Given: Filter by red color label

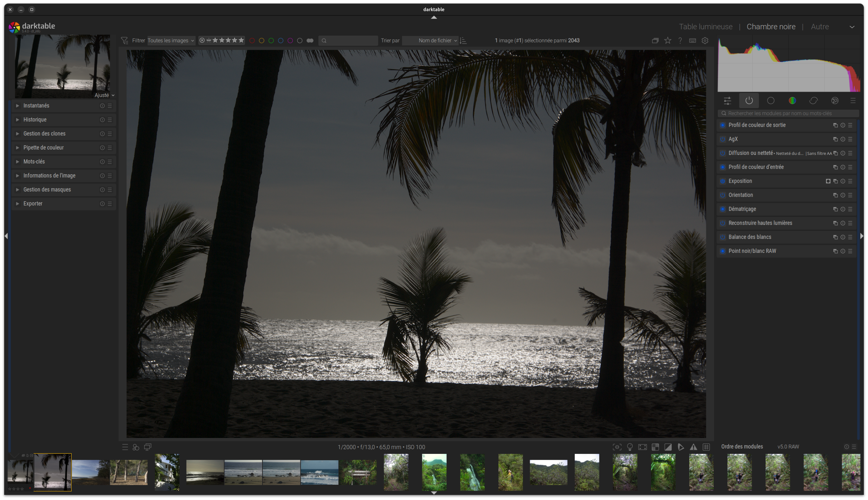Looking at the screenshot, I should pos(252,41).
